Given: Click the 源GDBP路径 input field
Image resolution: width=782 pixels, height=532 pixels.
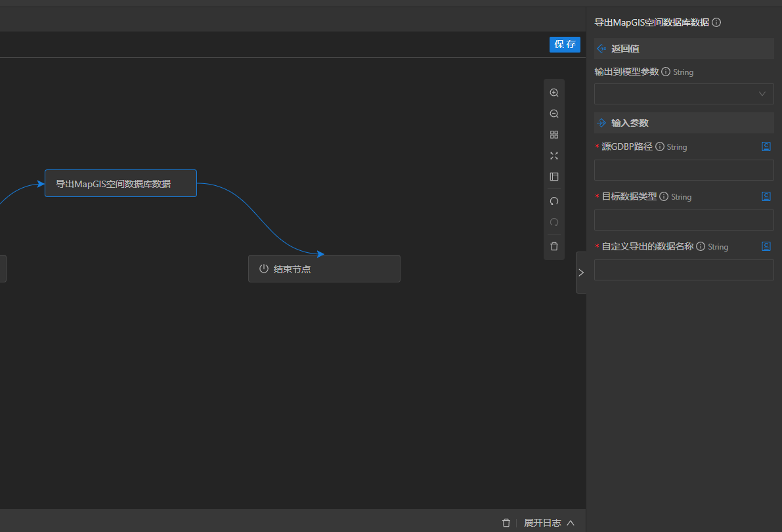Looking at the screenshot, I should (x=684, y=170).
